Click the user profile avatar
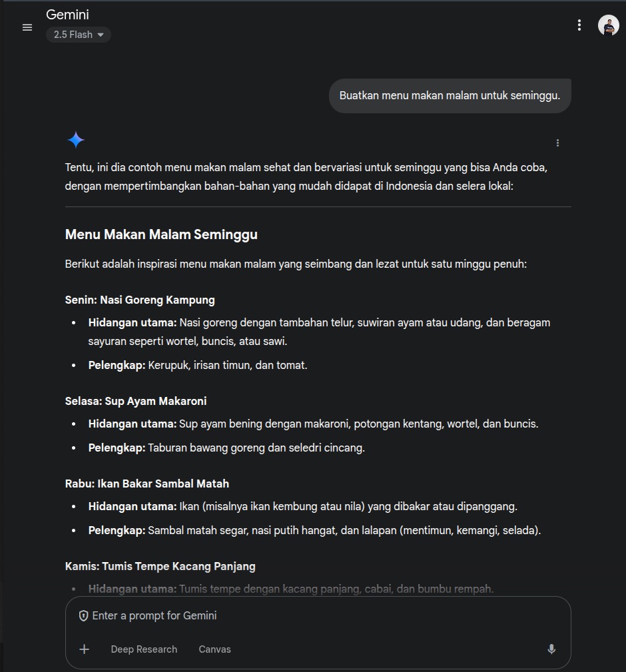Screen dimensions: 626x672 tap(608, 25)
